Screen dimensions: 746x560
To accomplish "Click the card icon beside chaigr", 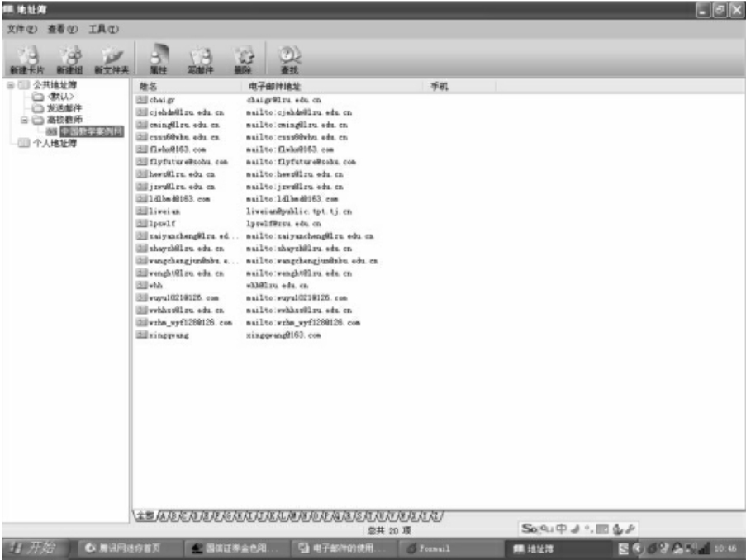I will click(141, 99).
